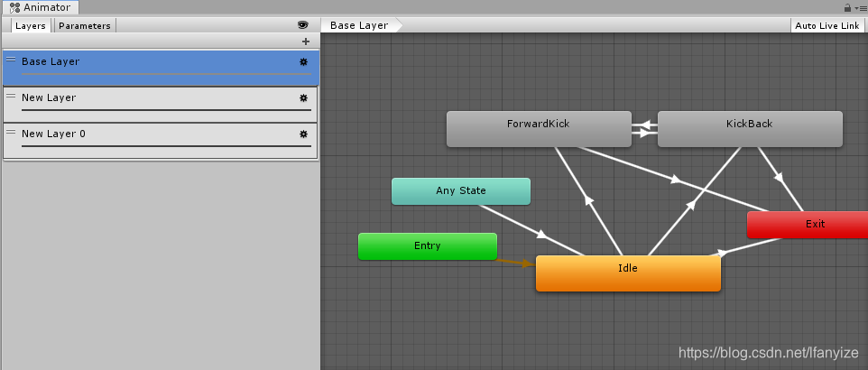This screenshot has height=370, width=868.
Task: Open settings gear for Base Layer
Action: pos(303,62)
